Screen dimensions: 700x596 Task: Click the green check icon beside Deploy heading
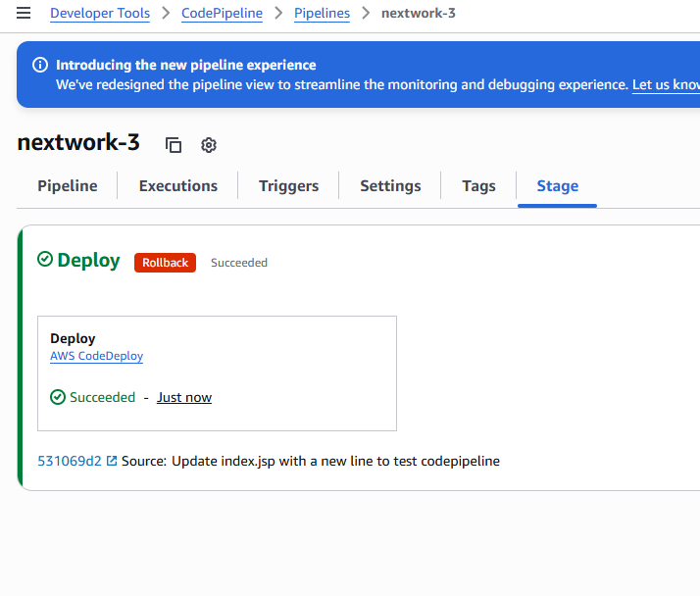(x=45, y=260)
